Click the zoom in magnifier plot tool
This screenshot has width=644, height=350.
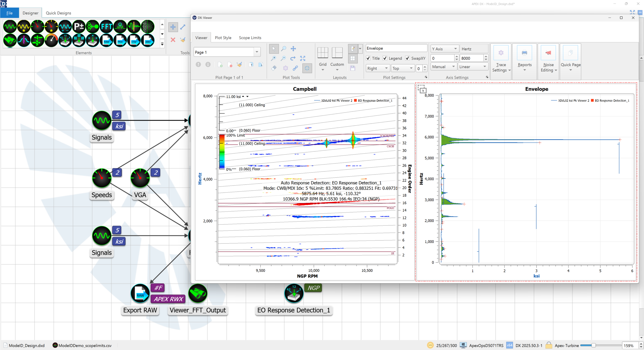point(273,58)
